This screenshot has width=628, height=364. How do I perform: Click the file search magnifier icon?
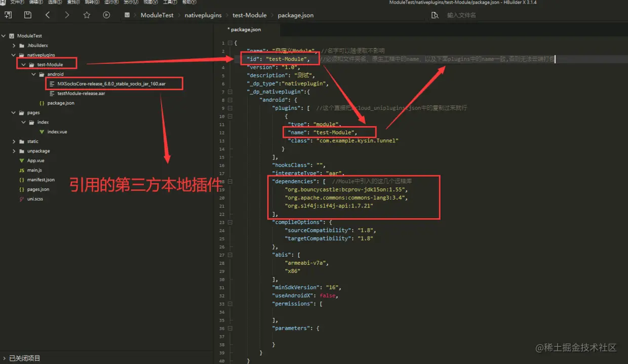coord(435,15)
